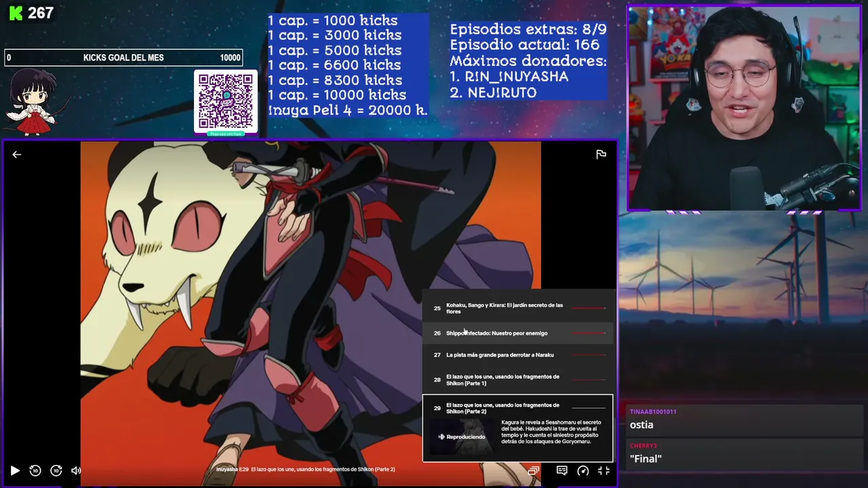Open subtitles and audio options
Viewport: 868px width, 488px height.
(x=562, y=470)
